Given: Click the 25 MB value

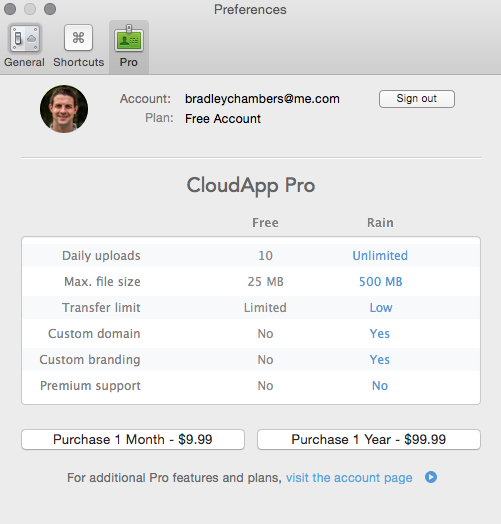Looking at the screenshot, I should [x=265, y=282].
